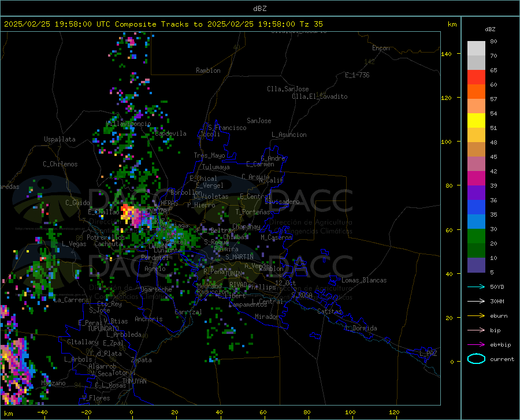The height and width of the screenshot is (420, 520).
Task: Click the dBZ heading above the color scale
Action: click(x=490, y=29)
